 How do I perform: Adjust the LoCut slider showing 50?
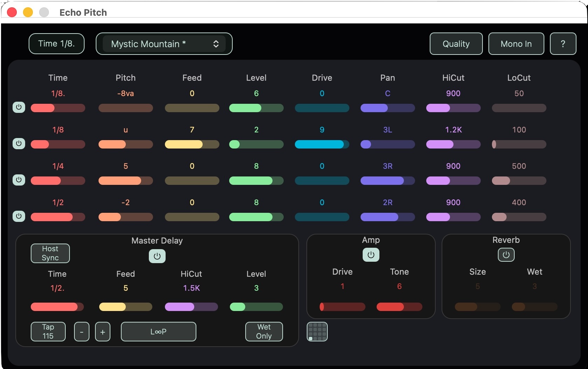[x=519, y=108]
